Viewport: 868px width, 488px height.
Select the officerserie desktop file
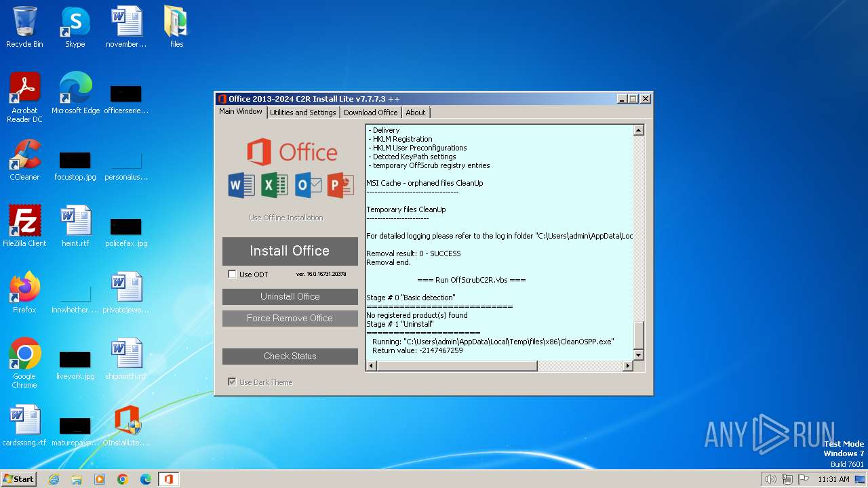point(126,99)
